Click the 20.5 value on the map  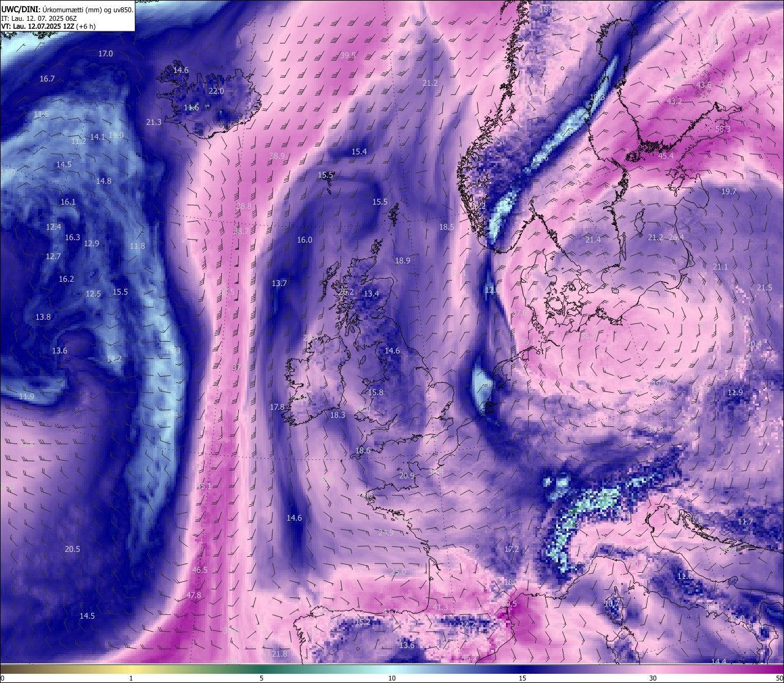72,549
